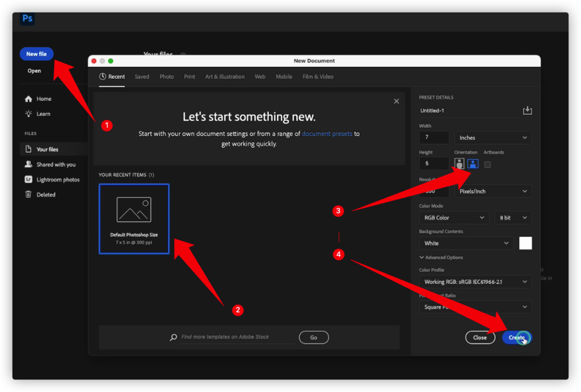The height and width of the screenshot is (392, 581).
Task: Select portrait orientation icon
Action: [x=459, y=163]
